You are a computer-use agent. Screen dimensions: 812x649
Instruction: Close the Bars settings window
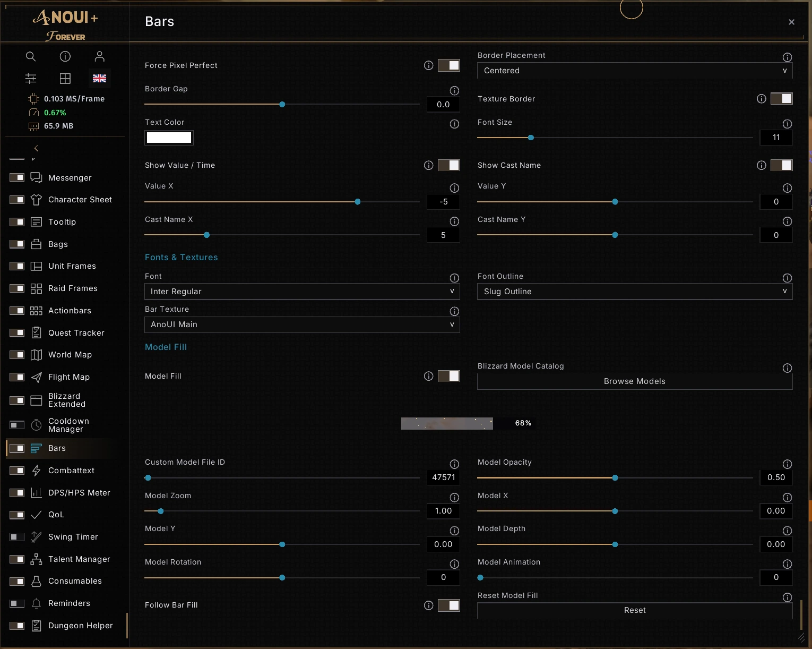tap(791, 22)
